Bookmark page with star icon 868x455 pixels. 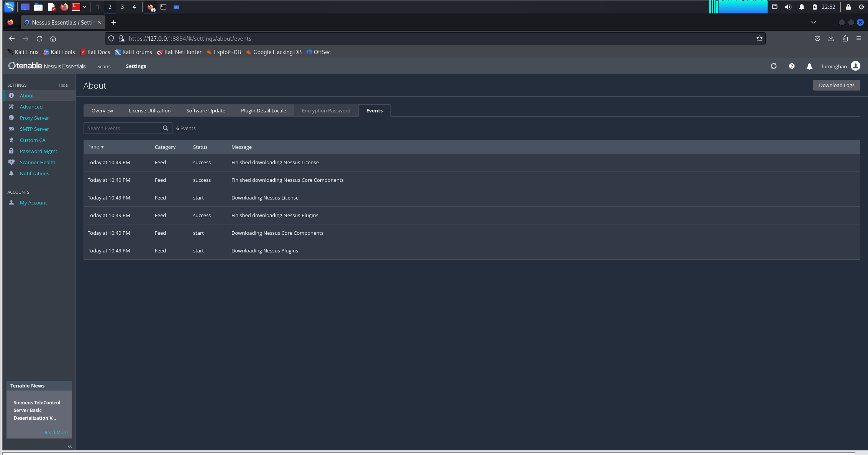[x=759, y=38]
